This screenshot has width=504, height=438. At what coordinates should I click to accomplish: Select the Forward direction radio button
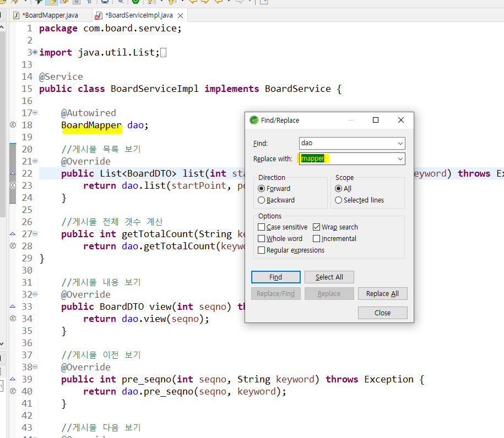tap(274, 189)
